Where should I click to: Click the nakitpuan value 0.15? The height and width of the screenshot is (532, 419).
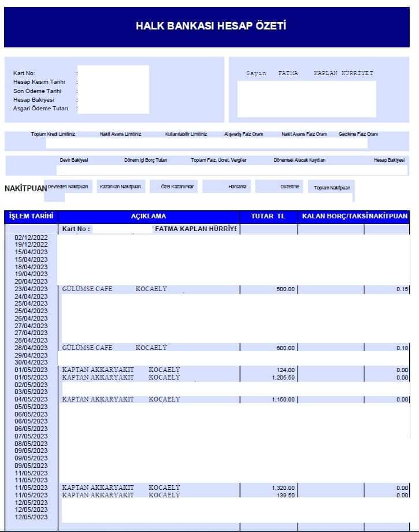(x=402, y=289)
